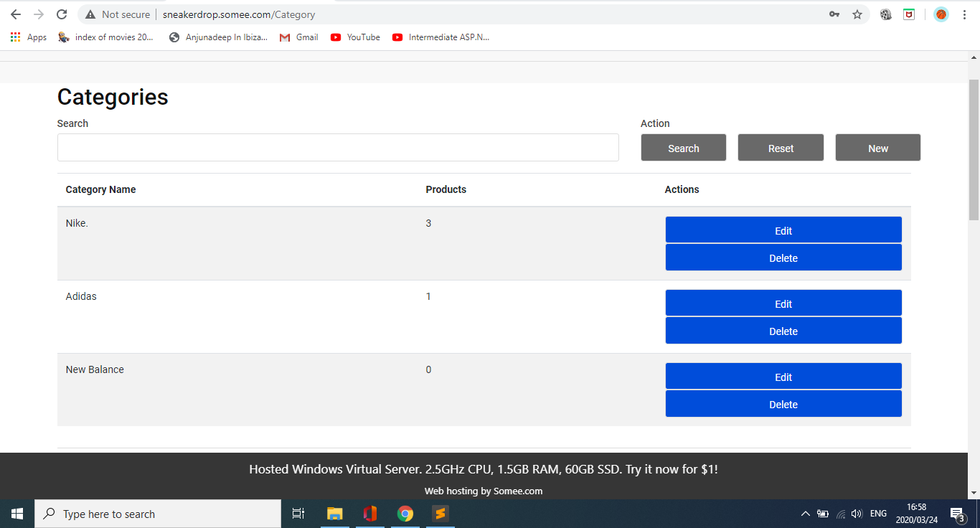
Task: Focus the category Search text field
Action: tap(337, 147)
